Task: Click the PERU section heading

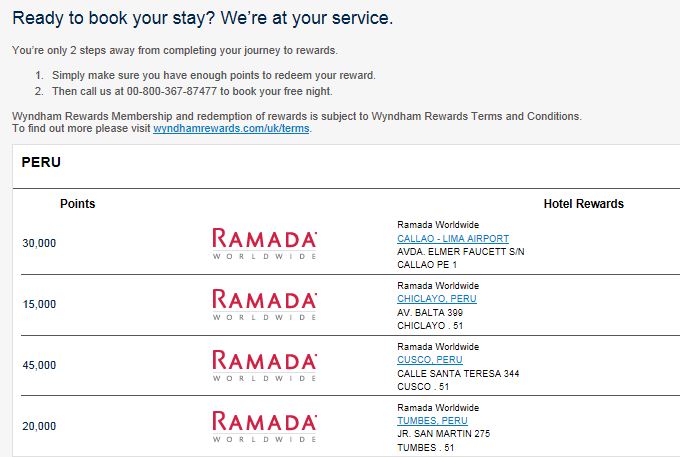Action: pos(41,162)
